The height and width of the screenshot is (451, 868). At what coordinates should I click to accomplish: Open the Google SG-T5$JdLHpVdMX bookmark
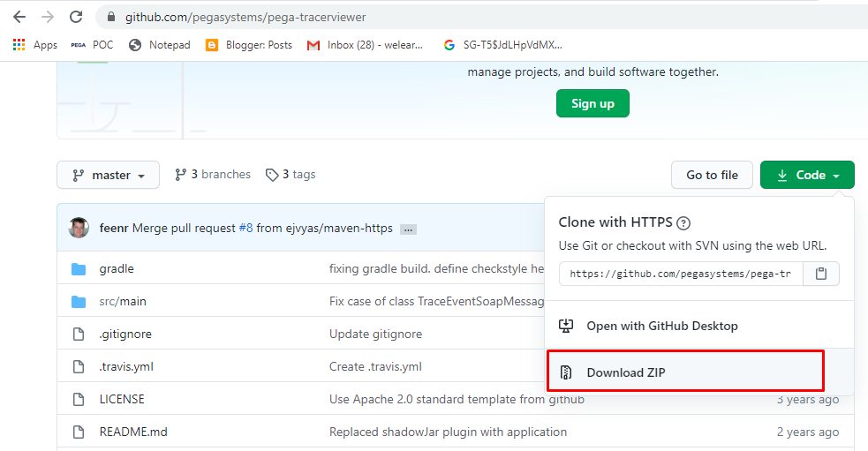coord(502,45)
